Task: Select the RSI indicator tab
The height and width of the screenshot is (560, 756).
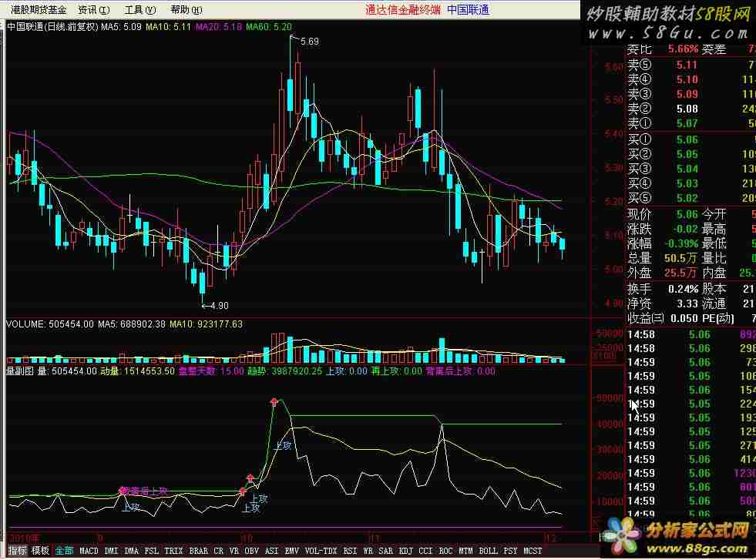Action: pos(350,551)
